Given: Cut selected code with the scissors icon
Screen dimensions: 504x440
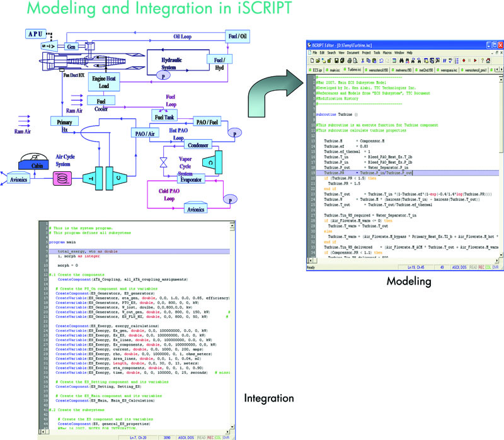Looking at the screenshot, I should click(363, 61).
